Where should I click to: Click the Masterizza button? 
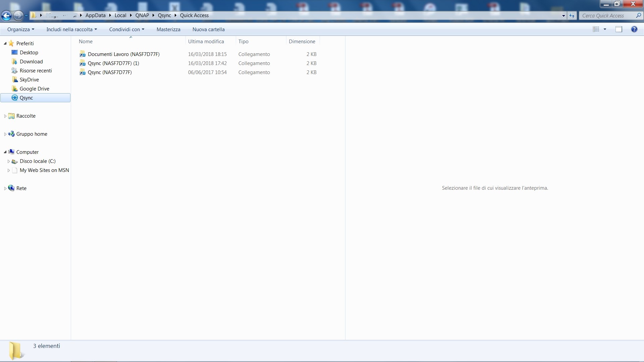(x=168, y=29)
